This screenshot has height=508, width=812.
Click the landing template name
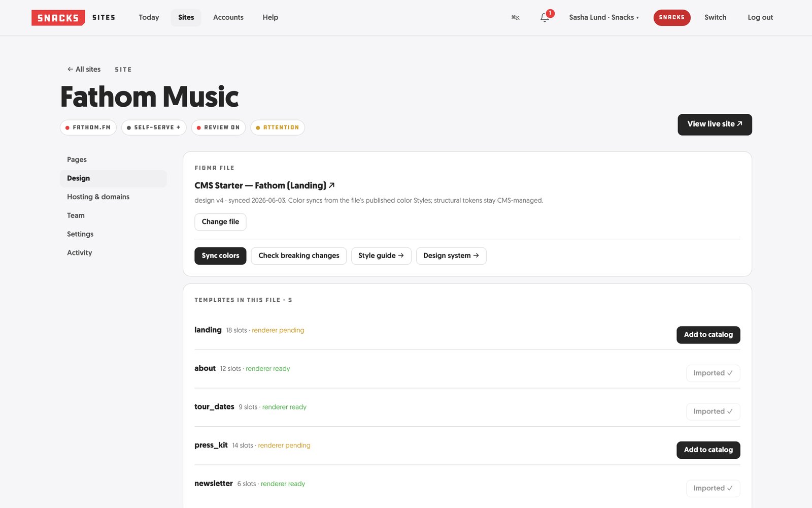[208, 330]
